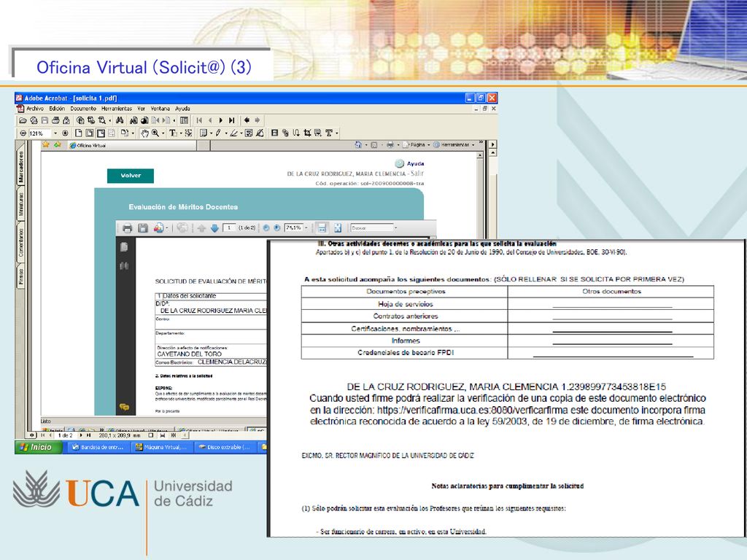Open Bandeja de entrada taskbar item
The width and height of the screenshot is (747, 560).
(98, 447)
